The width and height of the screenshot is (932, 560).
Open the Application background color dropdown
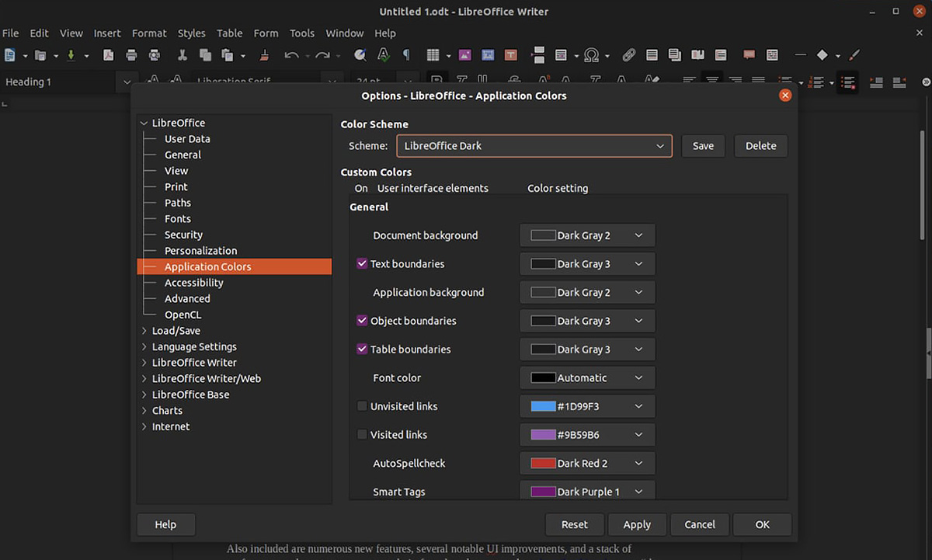(x=587, y=292)
